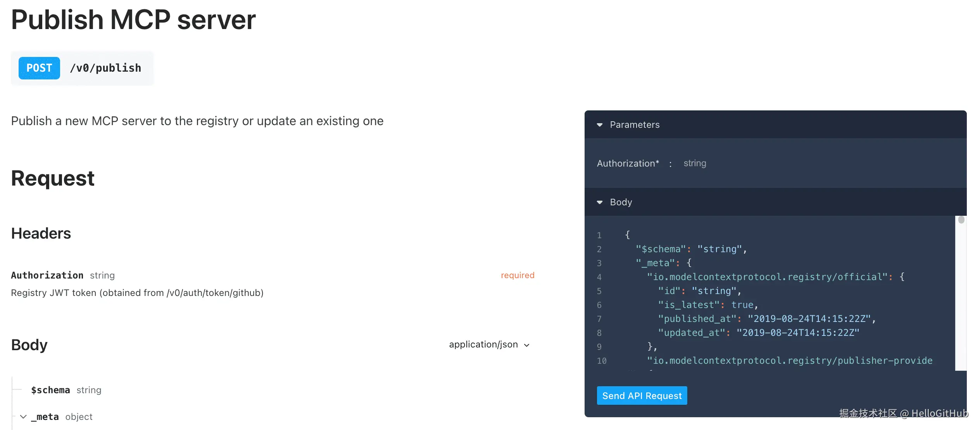Image resolution: width=980 pixels, height=430 pixels.
Task: Click the blue POST method badge
Action: (x=39, y=68)
